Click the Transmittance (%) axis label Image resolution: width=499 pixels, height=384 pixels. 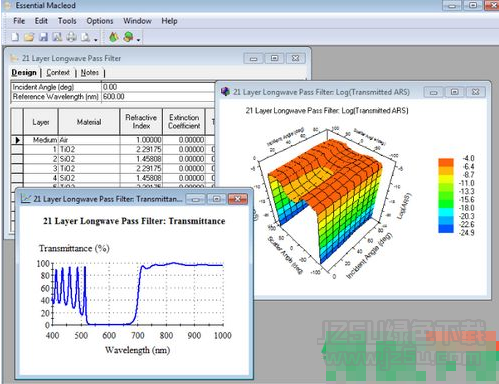74,248
